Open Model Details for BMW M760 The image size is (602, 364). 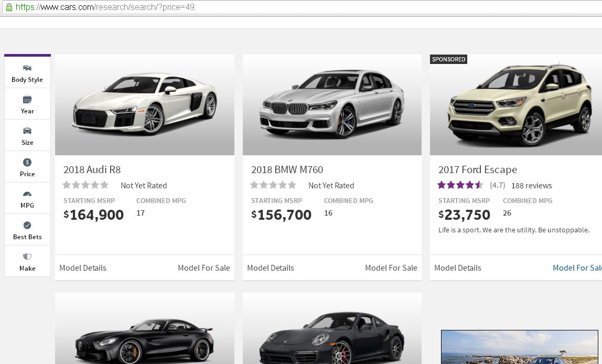click(x=271, y=268)
